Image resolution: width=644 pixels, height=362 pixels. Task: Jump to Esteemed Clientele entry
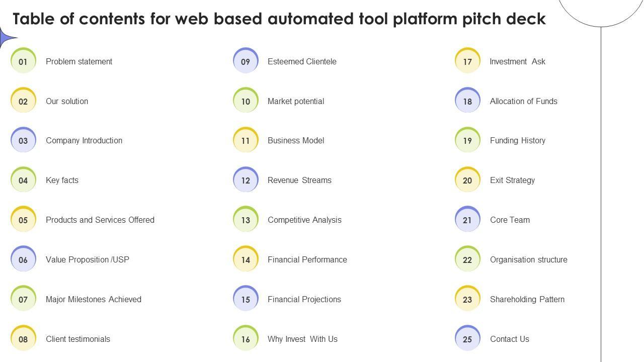pyautogui.click(x=302, y=61)
